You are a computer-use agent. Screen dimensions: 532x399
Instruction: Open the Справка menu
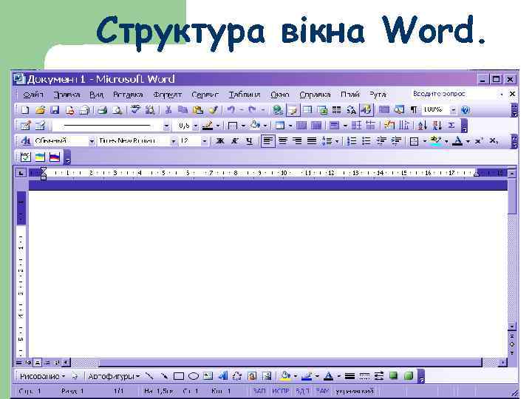click(x=315, y=95)
